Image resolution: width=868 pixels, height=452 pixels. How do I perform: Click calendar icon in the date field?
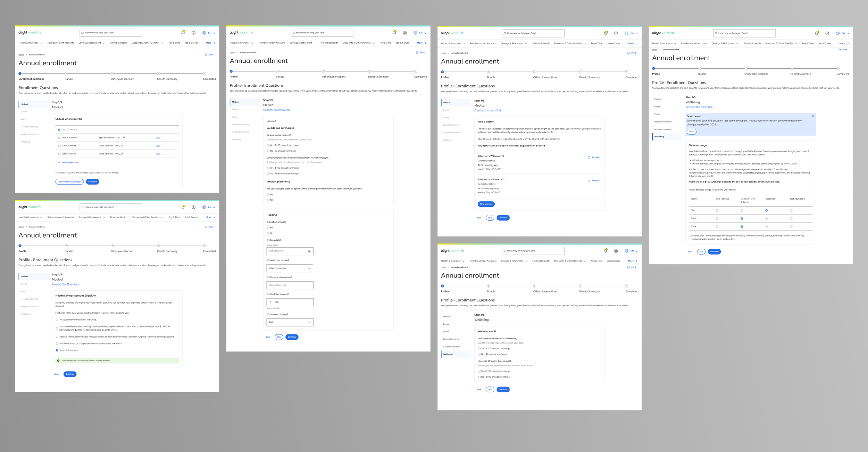pos(309,251)
